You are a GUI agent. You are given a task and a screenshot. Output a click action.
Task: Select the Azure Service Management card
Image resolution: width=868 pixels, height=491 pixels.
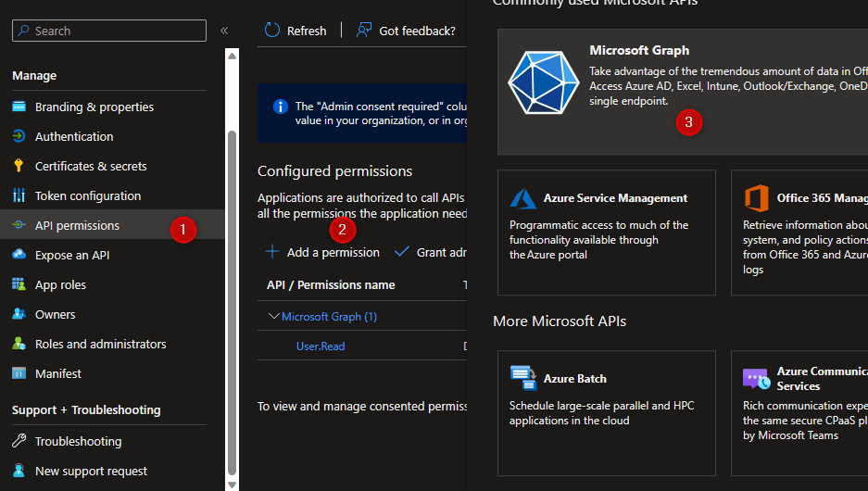[607, 233]
